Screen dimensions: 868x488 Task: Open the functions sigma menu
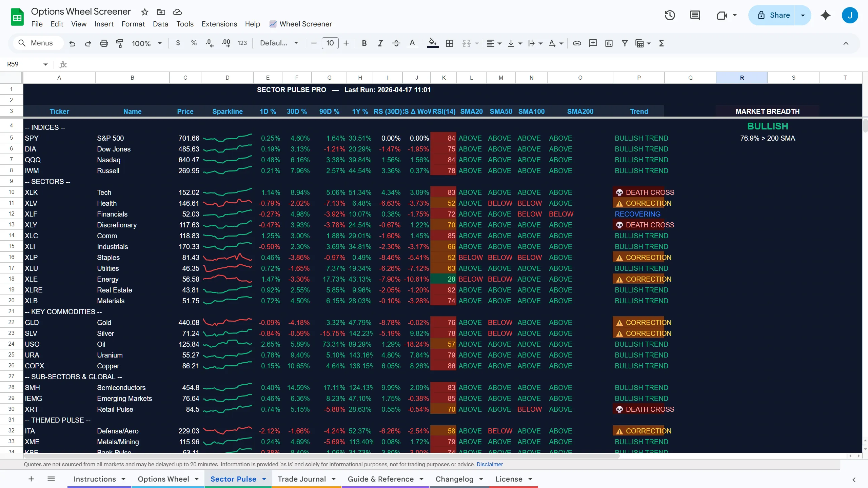(x=662, y=43)
